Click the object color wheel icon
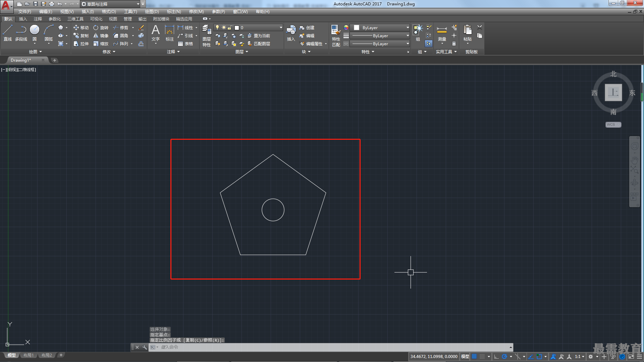The height and width of the screenshot is (362, 644). 346,27
